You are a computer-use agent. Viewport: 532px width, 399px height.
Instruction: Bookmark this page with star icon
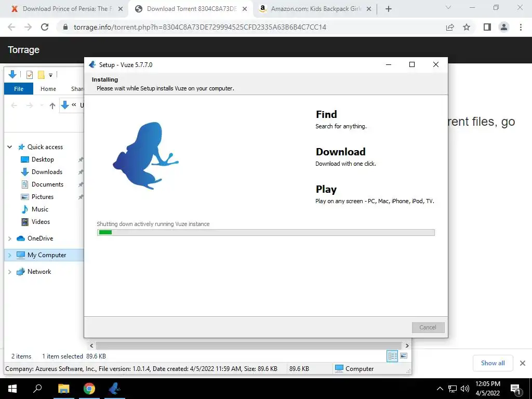pos(467,27)
